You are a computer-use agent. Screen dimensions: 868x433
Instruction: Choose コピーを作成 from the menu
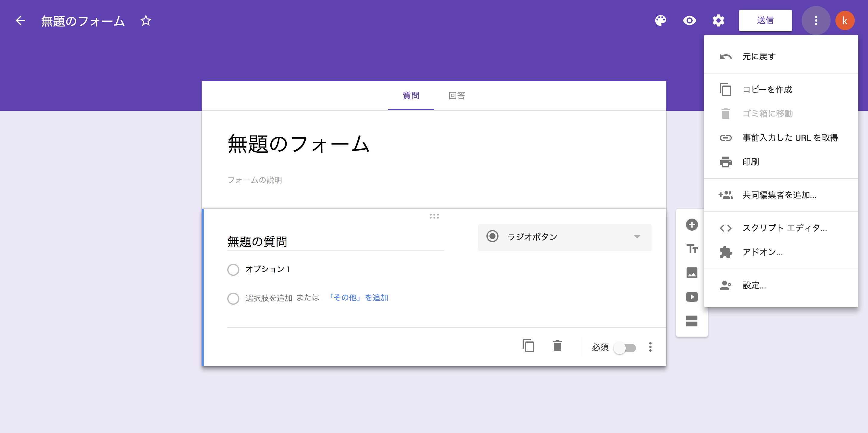tap(781, 89)
